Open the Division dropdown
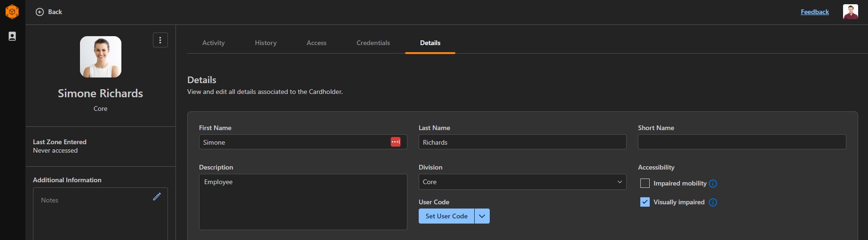The width and height of the screenshot is (868, 240). (x=522, y=182)
